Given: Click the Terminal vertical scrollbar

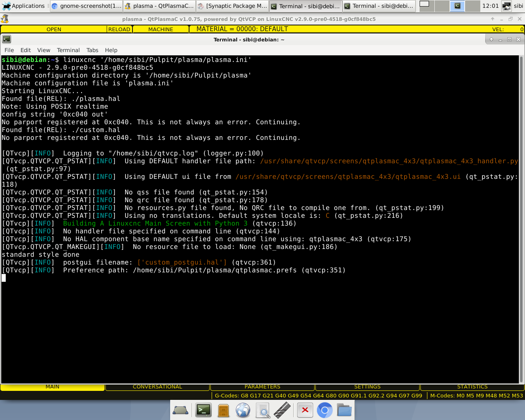Looking at the screenshot, I should 521,219.
